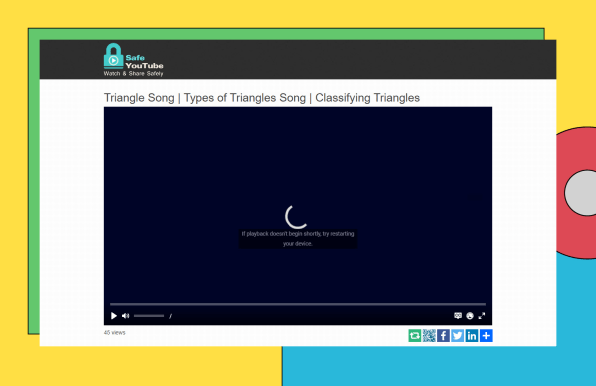The image size is (596, 386).
Task: Click the green loop share icon
Action: click(415, 335)
